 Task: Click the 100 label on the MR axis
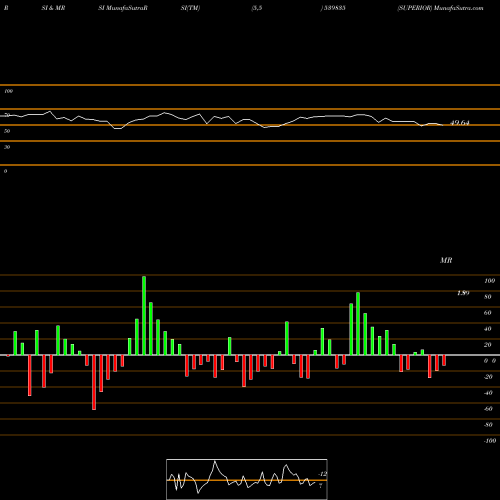490,281
